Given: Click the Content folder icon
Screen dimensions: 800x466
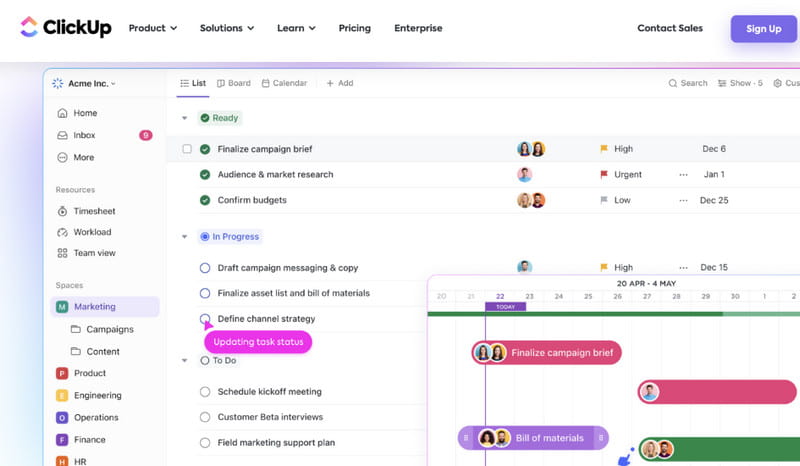Looking at the screenshot, I should click(x=76, y=351).
